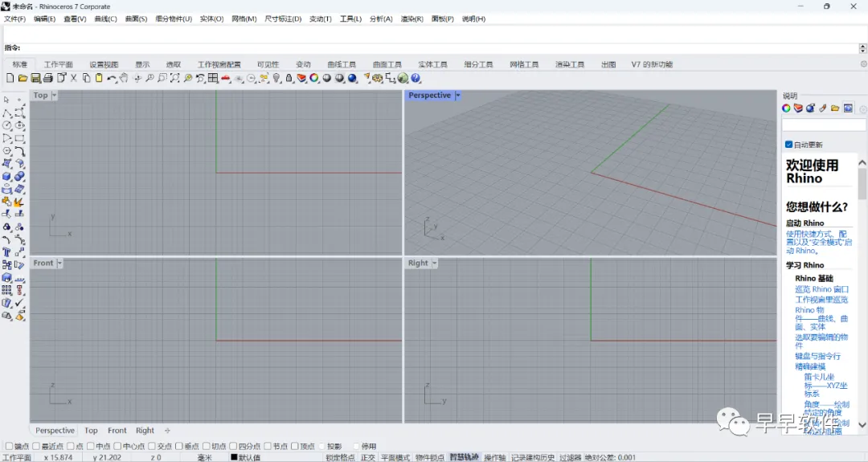
Task: Select the Polyline tool in the left sidebar
Action: pyautogui.click(x=6, y=112)
